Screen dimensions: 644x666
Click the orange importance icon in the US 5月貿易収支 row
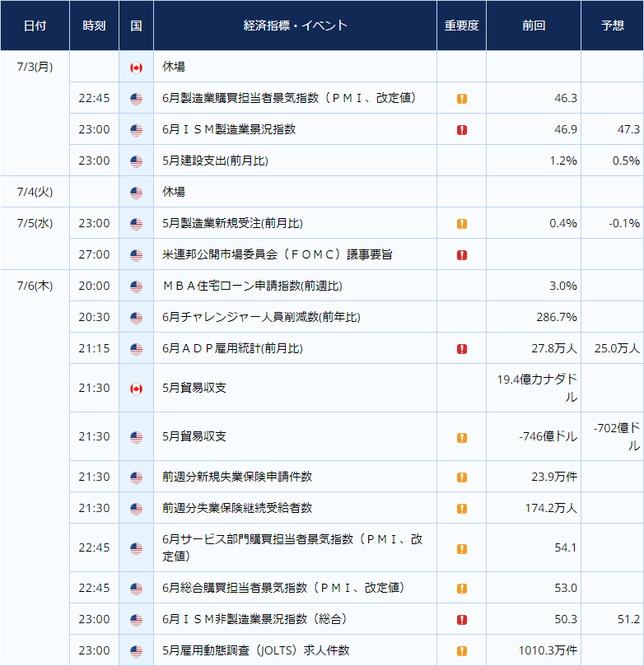tap(462, 437)
